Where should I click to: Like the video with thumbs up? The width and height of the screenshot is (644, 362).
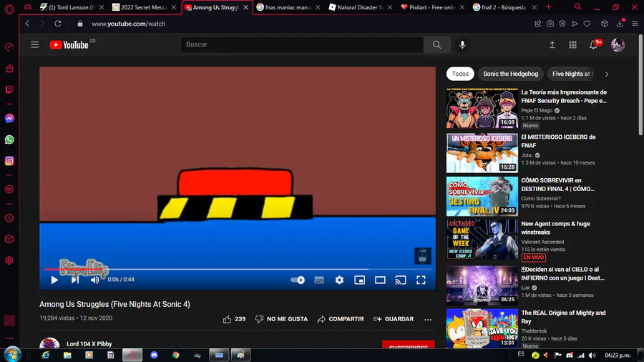(234, 319)
